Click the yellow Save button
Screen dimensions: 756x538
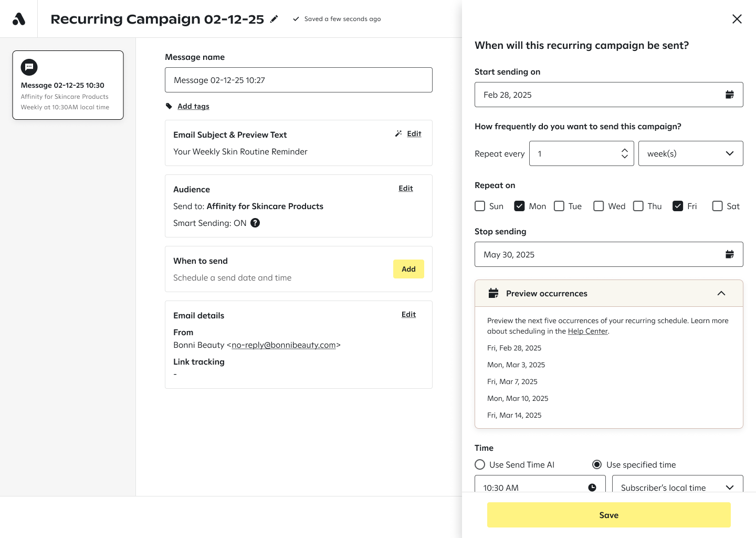(x=608, y=515)
